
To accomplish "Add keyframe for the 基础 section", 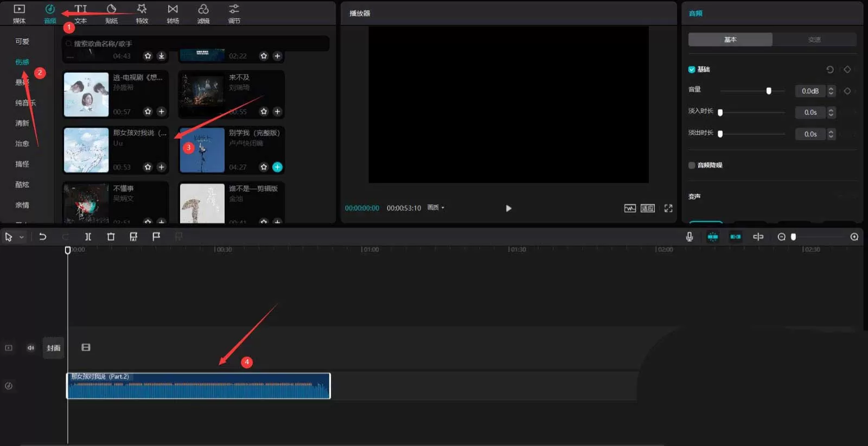I will pyautogui.click(x=847, y=69).
